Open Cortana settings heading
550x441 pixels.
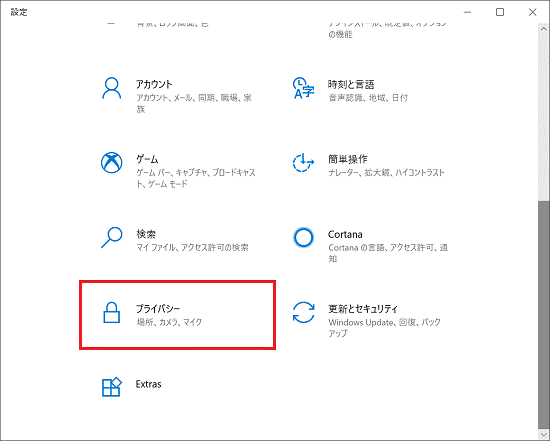(345, 234)
